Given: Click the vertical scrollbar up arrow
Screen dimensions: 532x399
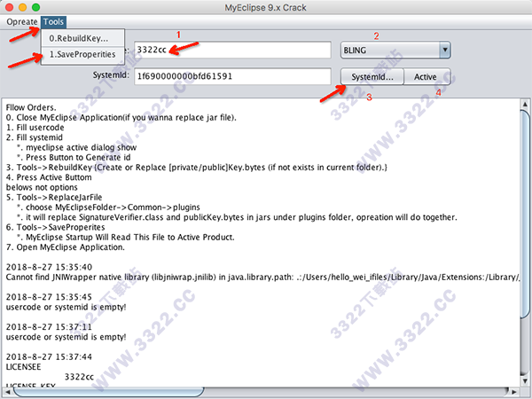Looking at the screenshot, I should coord(525,104).
